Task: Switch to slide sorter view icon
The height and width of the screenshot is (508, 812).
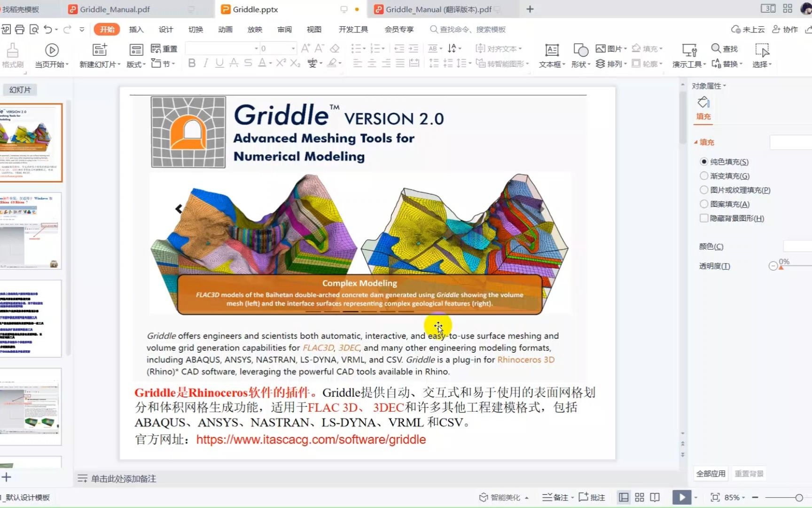Action: click(x=640, y=497)
